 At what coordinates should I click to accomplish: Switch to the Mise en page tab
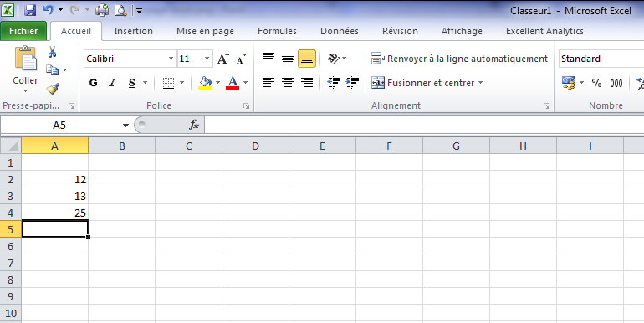pos(206,31)
